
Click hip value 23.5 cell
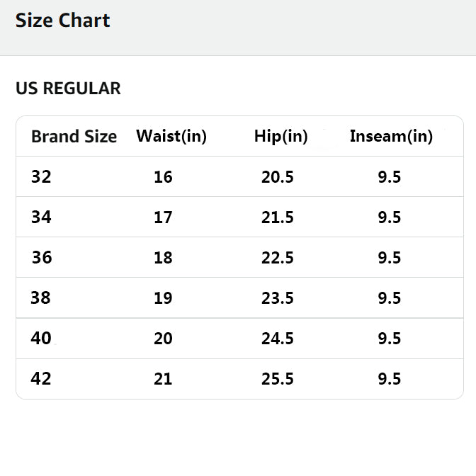coord(278,298)
